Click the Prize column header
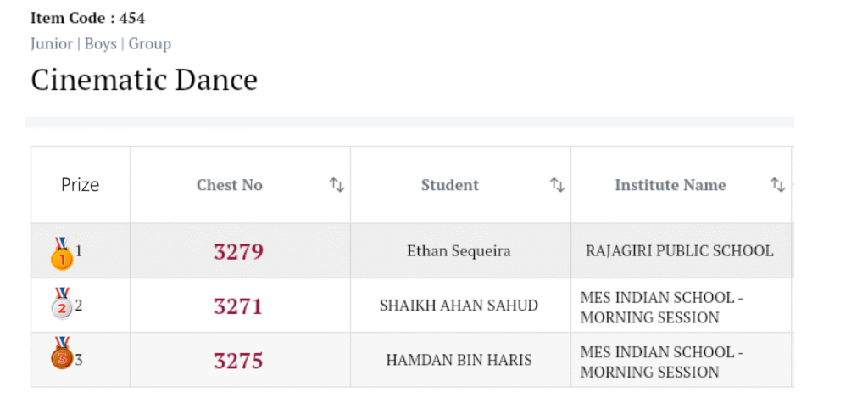This screenshot has width=868, height=415. [x=81, y=185]
